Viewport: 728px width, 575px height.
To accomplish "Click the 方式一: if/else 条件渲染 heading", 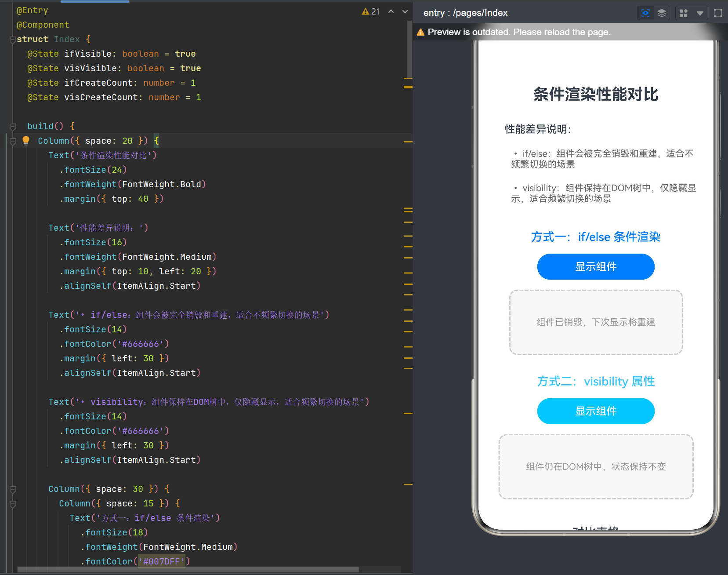I will [596, 237].
